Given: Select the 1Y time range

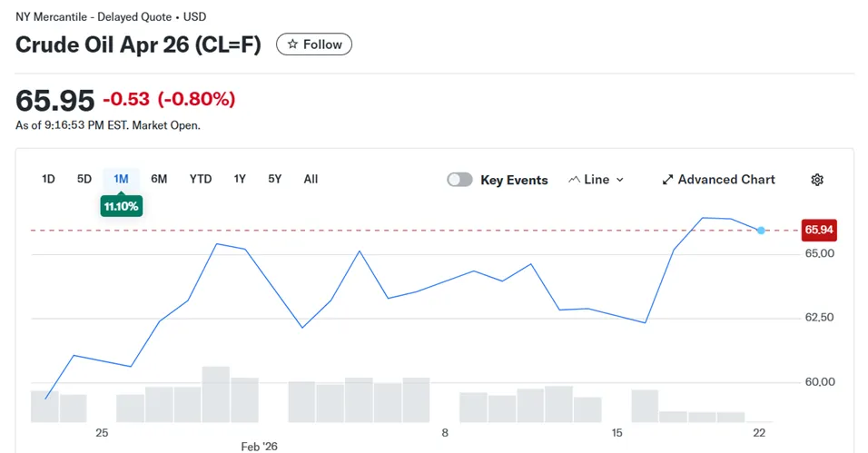Looking at the screenshot, I should tap(240, 179).
